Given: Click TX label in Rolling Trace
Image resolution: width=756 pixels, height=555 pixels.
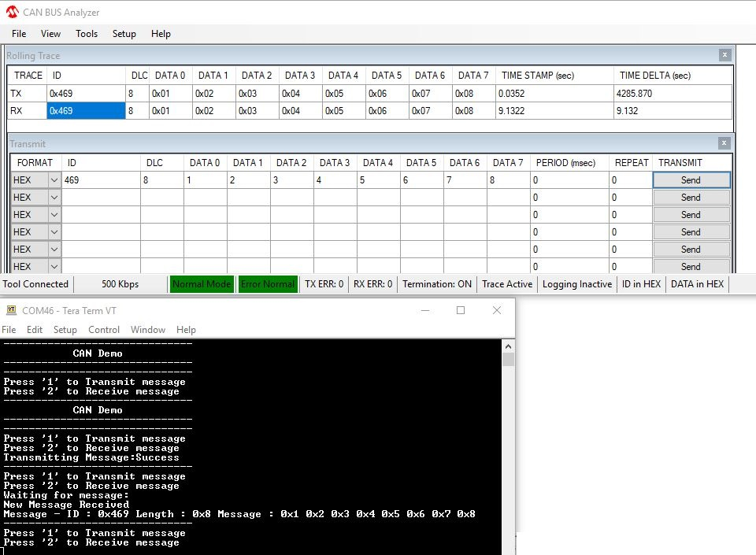Looking at the screenshot, I should (16, 94).
